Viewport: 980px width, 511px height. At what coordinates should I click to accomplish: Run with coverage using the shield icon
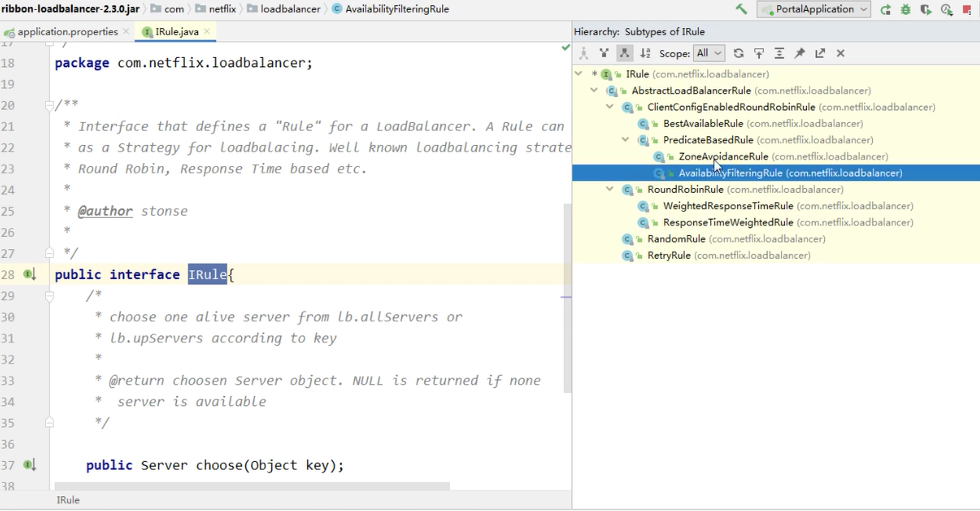(x=926, y=10)
